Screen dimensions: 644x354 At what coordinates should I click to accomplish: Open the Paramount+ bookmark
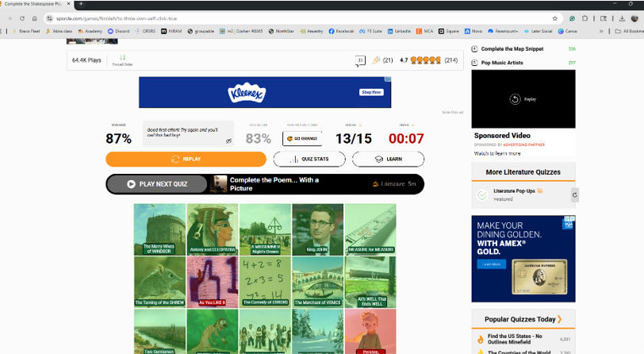click(503, 31)
